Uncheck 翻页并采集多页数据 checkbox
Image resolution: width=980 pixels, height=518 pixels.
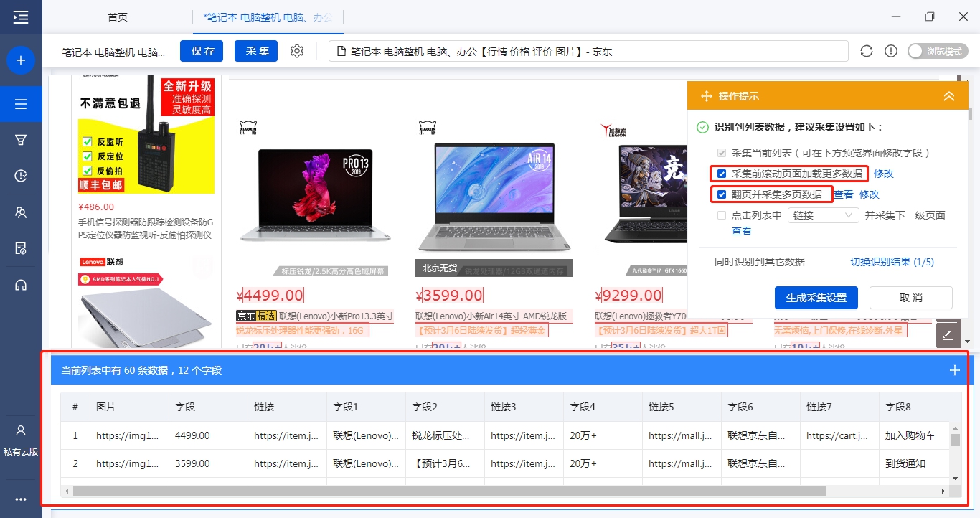pyautogui.click(x=722, y=194)
